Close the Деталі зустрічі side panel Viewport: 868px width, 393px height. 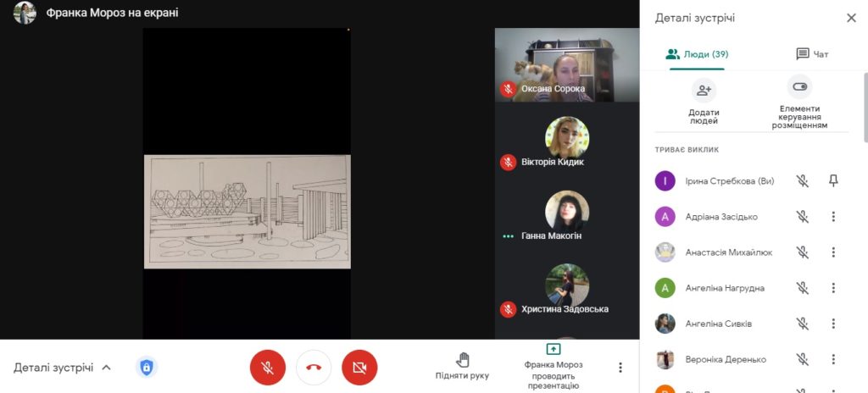point(851,19)
